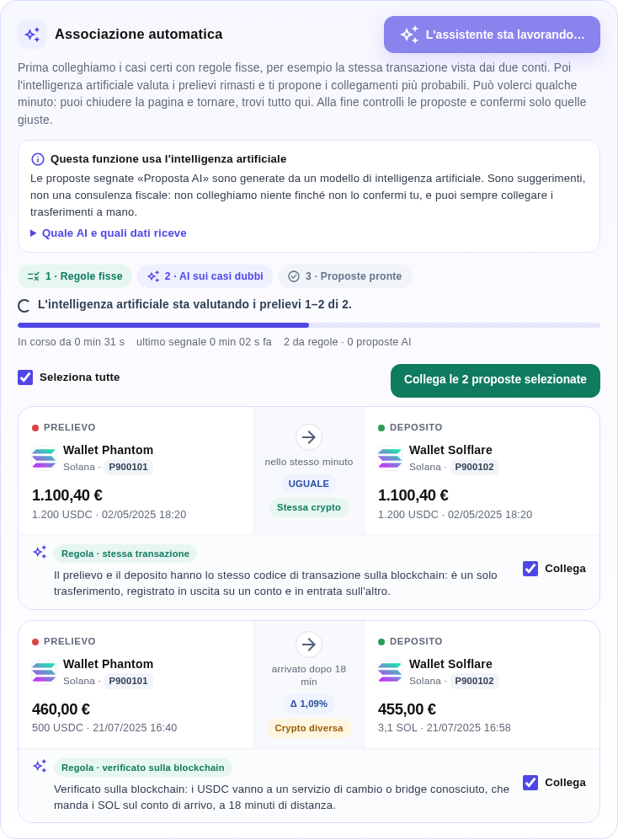Click the 'Δ 1,09%' difference badge
Image resolution: width=618 pixels, height=840 pixels.
pos(309,704)
